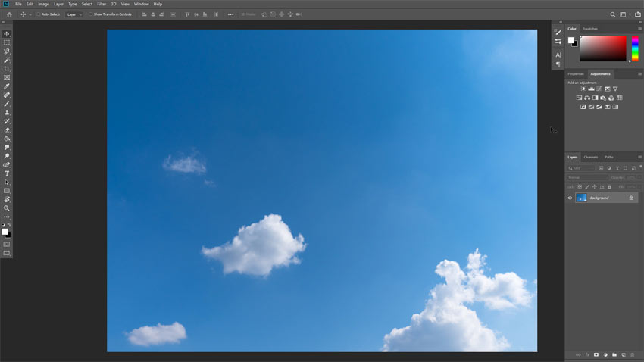Select the Rectangular Marquee tool
The width and height of the screenshot is (644, 362).
[7, 42]
